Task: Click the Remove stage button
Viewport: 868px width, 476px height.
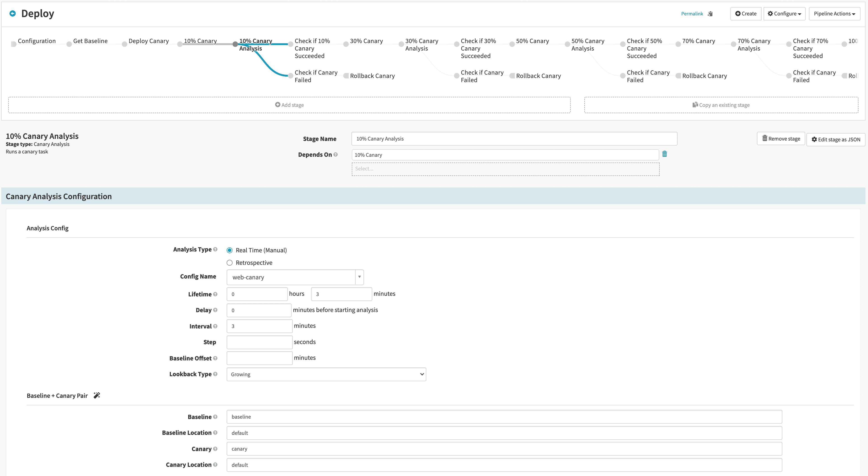Action: (781, 139)
